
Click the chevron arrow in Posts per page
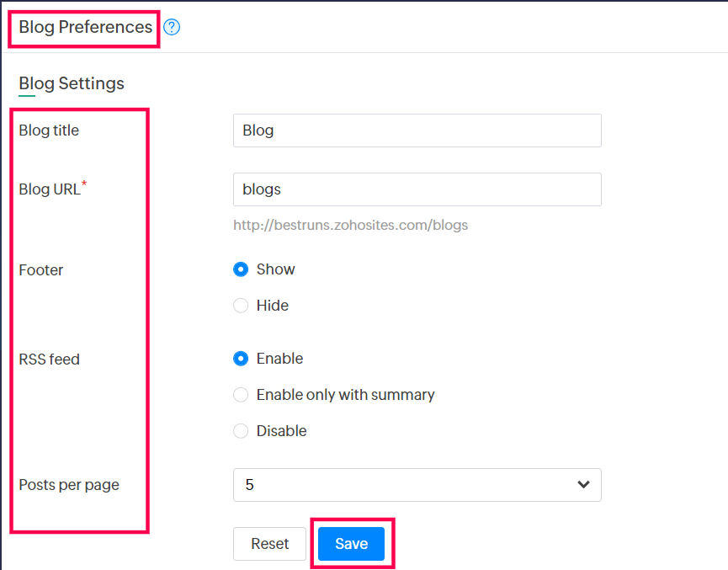pyautogui.click(x=583, y=485)
